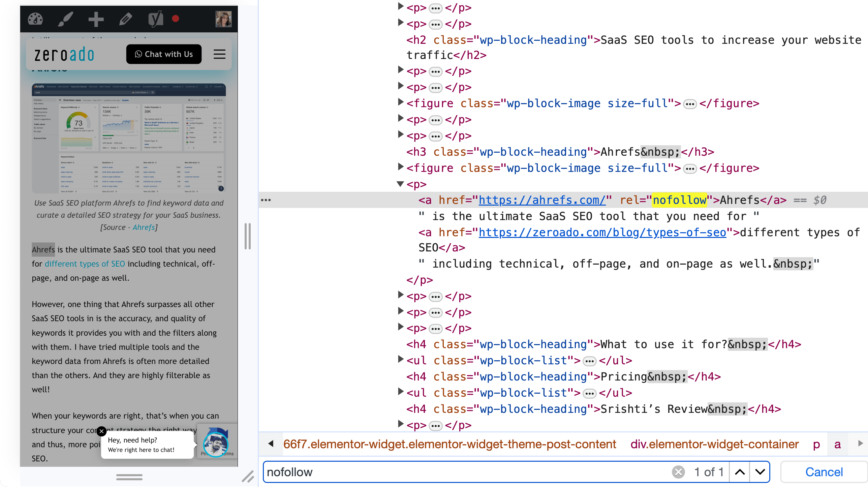
Task: Clear the nofollow search field
Action: click(x=678, y=472)
